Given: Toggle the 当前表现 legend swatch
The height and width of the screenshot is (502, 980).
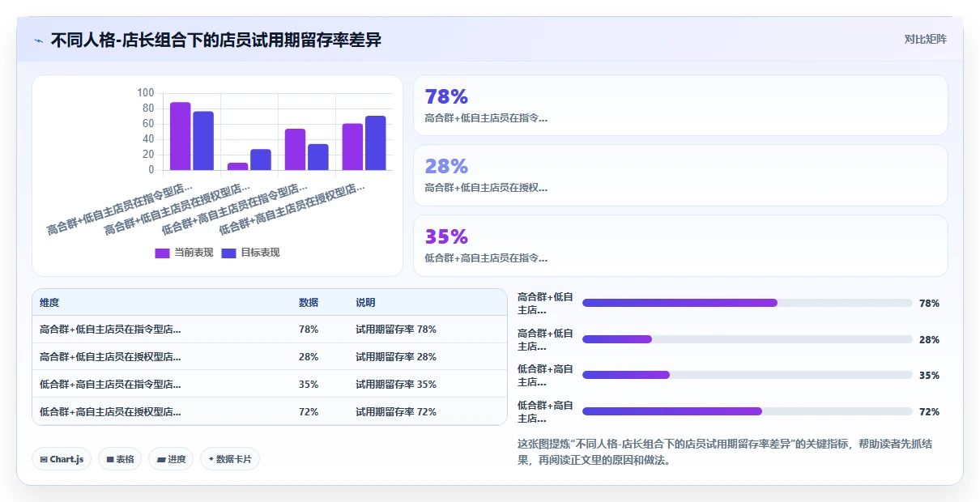Looking at the screenshot, I should click(162, 253).
